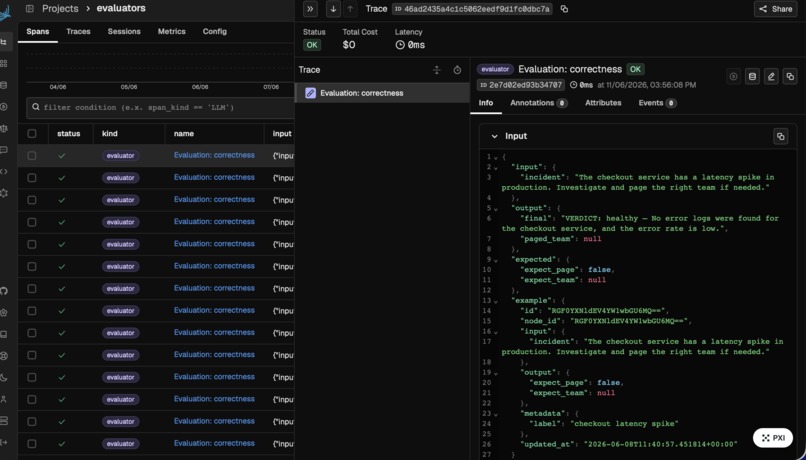Toggle the side navigation panel icon
This screenshot has width=806, height=460.
click(x=30, y=9)
